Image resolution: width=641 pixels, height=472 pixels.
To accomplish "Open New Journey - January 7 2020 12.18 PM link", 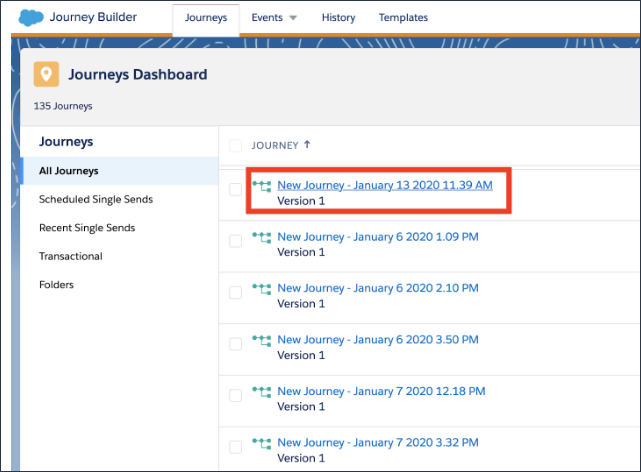I will click(381, 391).
